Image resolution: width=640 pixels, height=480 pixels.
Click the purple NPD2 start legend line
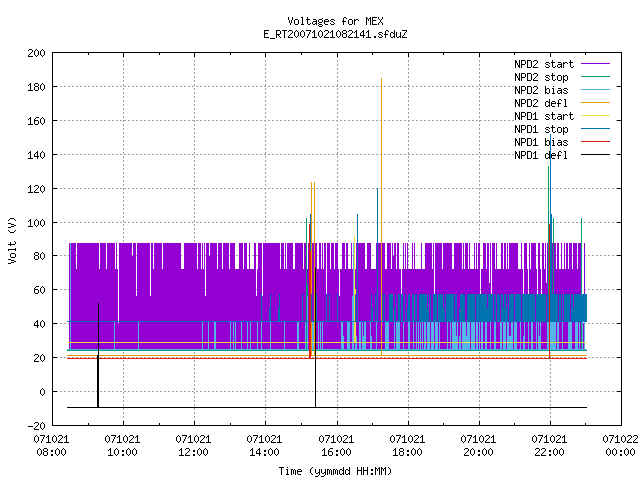click(596, 64)
